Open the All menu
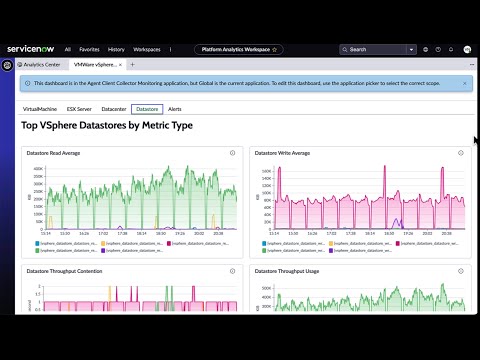The image size is (480, 360). (68, 49)
